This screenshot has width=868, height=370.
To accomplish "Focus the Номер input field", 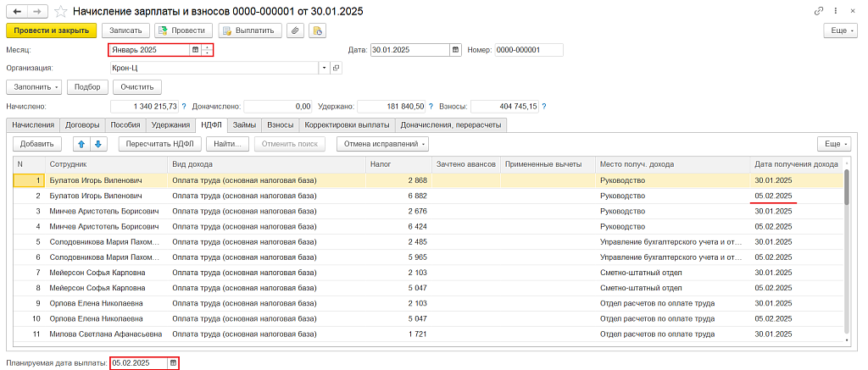I will click(529, 50).
